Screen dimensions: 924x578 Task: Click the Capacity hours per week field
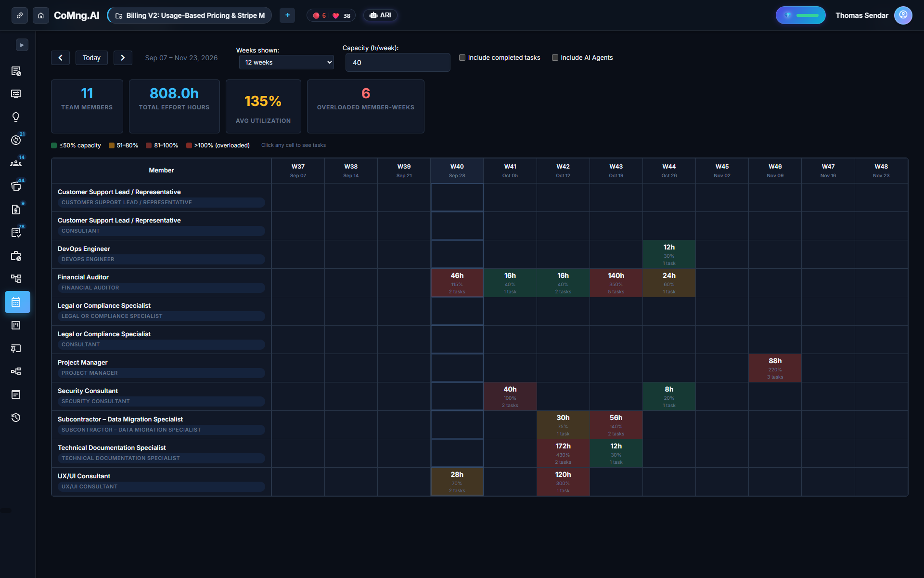(398, 63)
